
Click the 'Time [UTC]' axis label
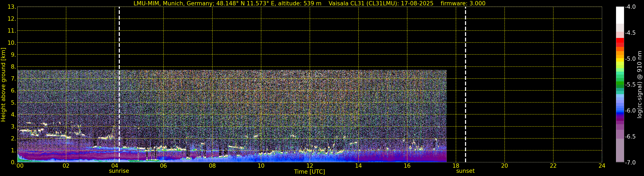pos(310,172)
